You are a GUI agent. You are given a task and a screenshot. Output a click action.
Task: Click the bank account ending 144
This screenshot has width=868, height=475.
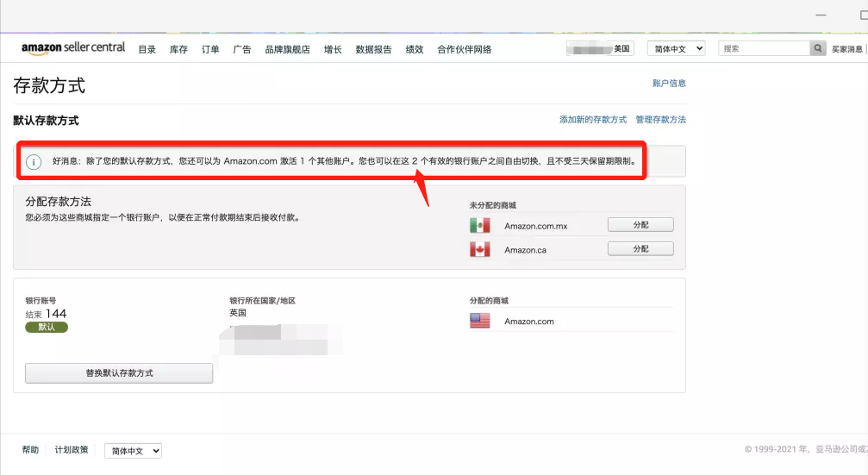(x=46, y=314)
